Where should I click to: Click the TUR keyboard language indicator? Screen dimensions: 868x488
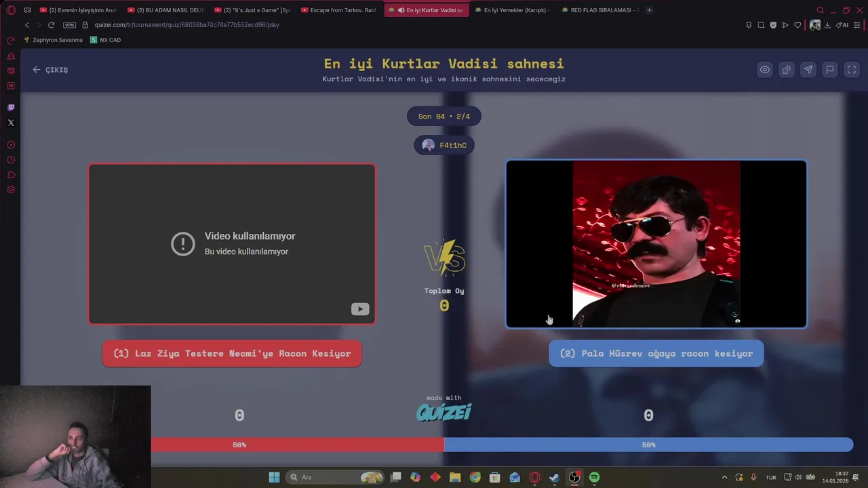(771, 477)
